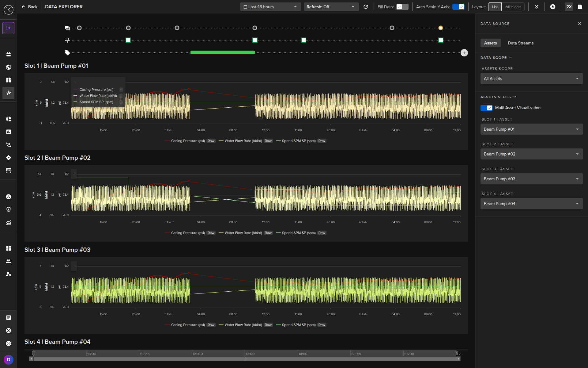Select the All in one layout

tap(513, 7)
